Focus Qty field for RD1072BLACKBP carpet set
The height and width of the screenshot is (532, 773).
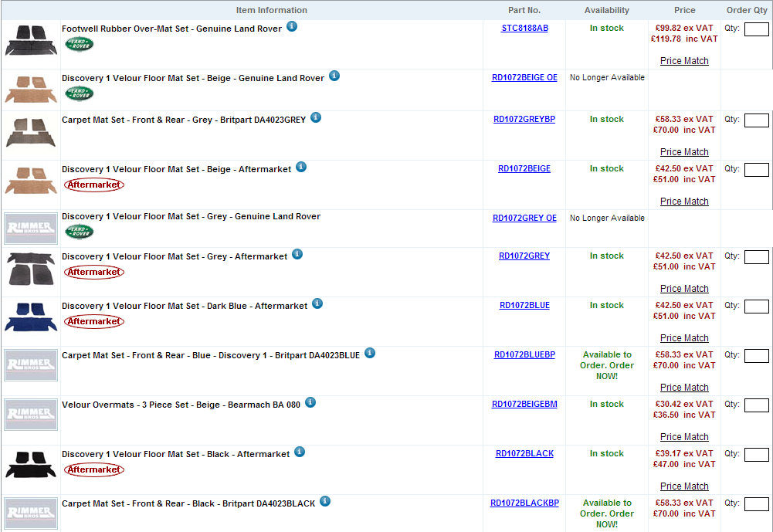pyautogui.click(x=756, y=504)
